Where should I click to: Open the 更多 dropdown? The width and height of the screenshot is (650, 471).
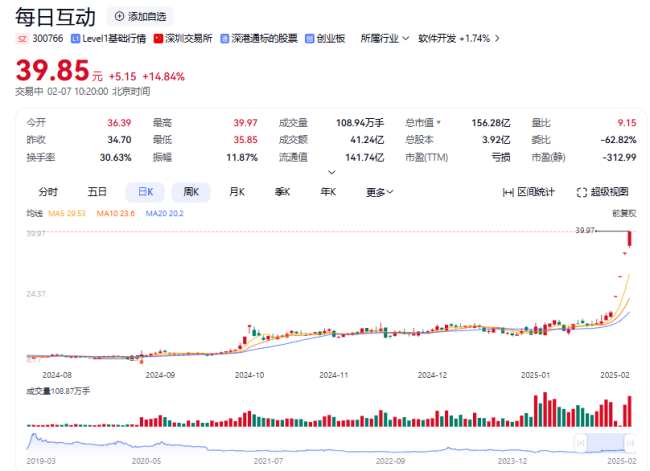click(x=379, y=192)
